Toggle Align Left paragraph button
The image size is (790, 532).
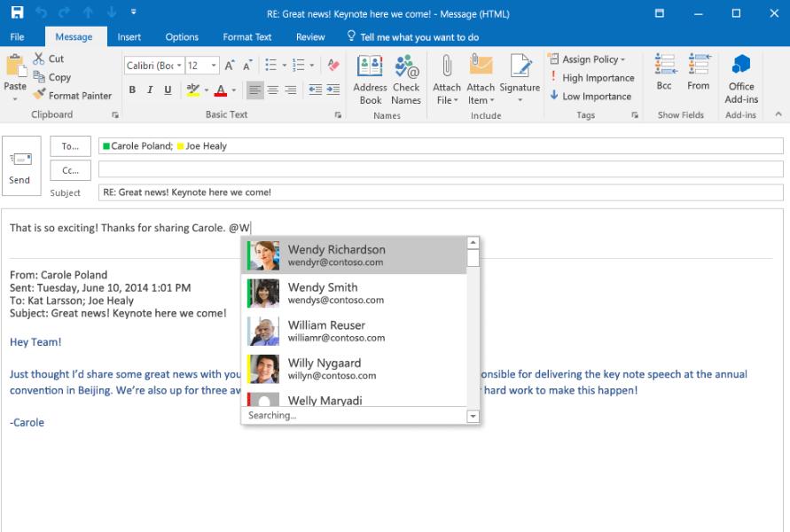point(255,90)
